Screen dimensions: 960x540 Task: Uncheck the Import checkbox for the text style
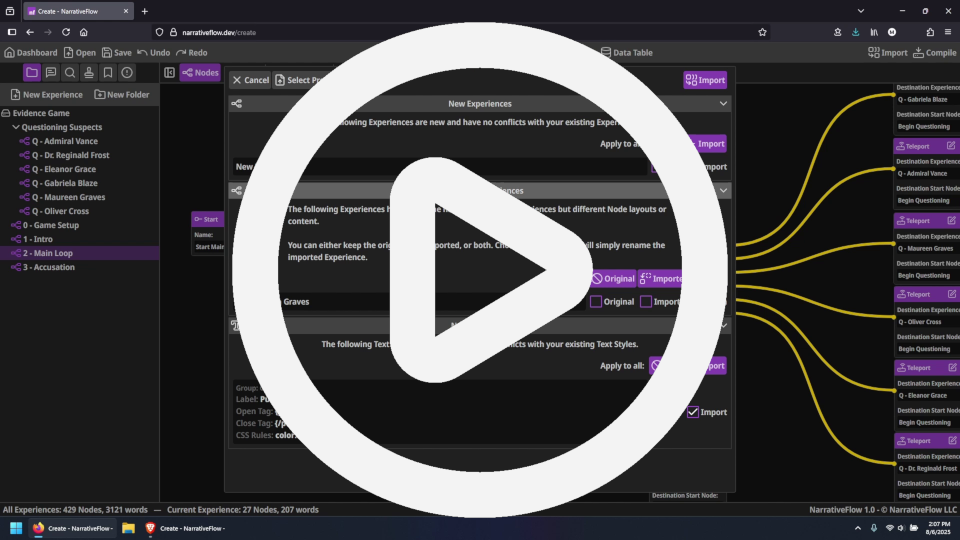click(x=693, y=412)
